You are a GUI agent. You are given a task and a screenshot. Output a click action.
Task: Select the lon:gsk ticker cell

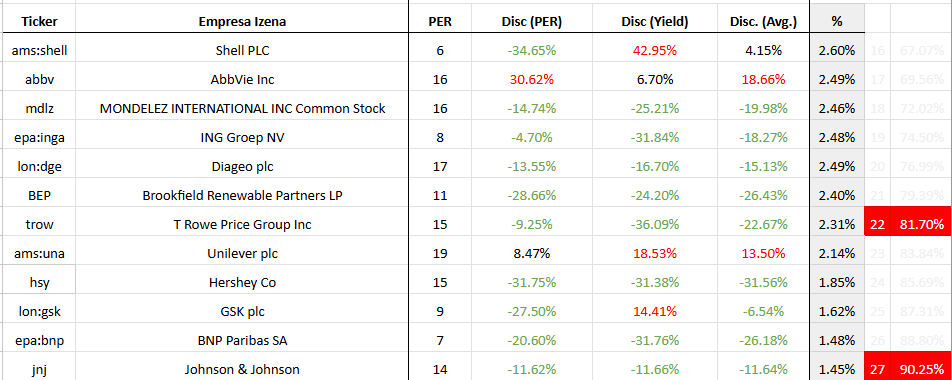pos(39,312)
